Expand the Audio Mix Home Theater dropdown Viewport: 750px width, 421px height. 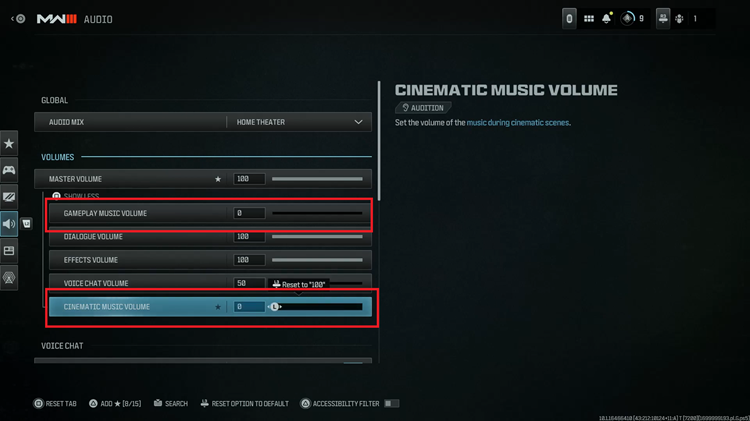pyautogui.click(x=299, y=122)
